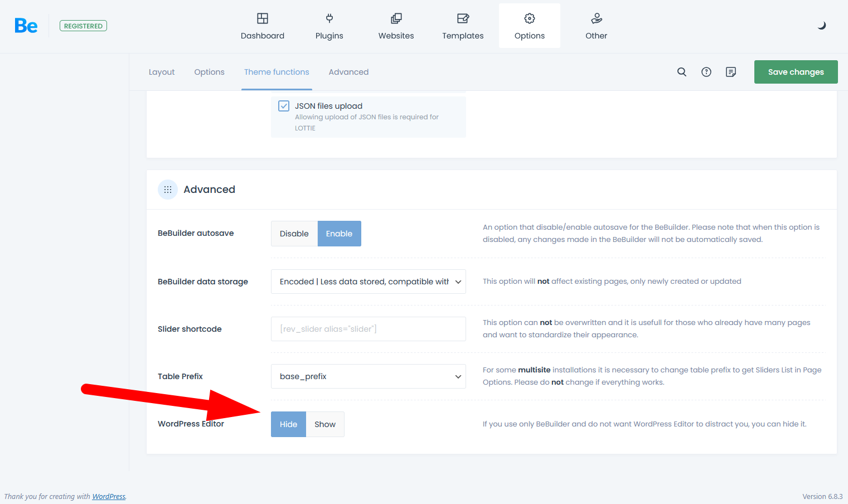Select Hide for WordPress Editor
Viewport: 848px width, 504px height.
click(x=288, y=424)
